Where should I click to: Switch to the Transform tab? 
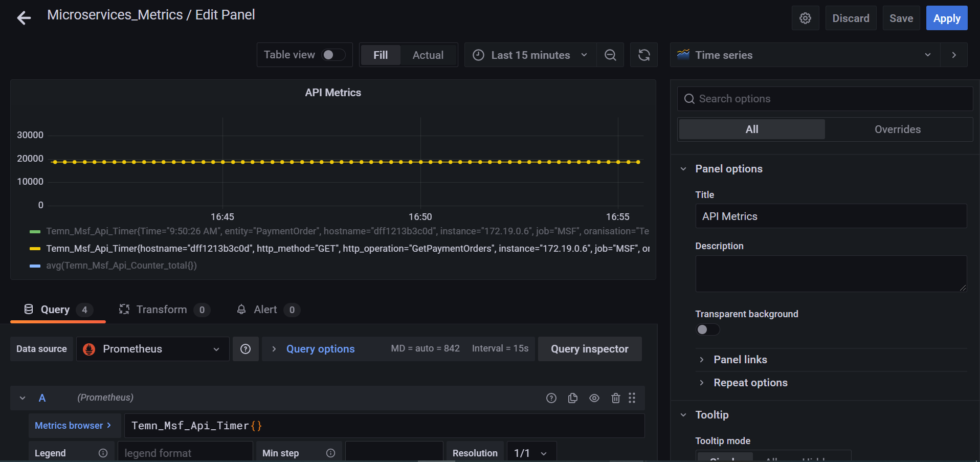pos(162,310)
